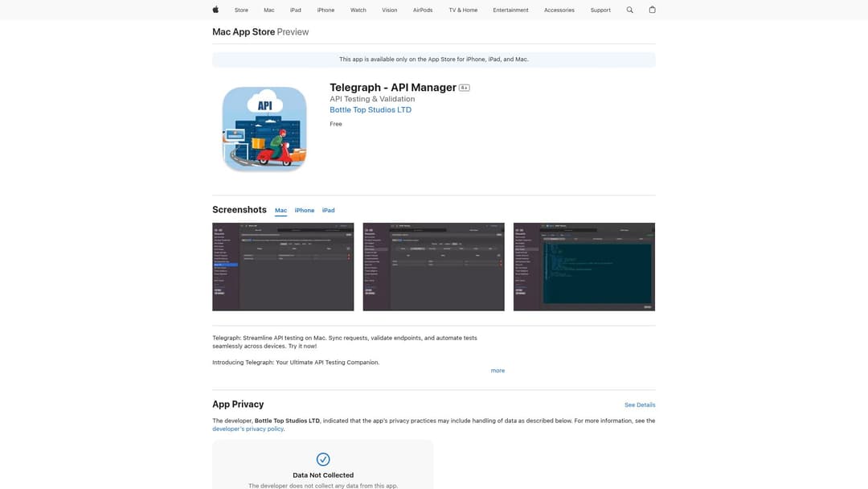Open the Entertainment menu
Screen dimensions: 868x489
coord(511,10)
